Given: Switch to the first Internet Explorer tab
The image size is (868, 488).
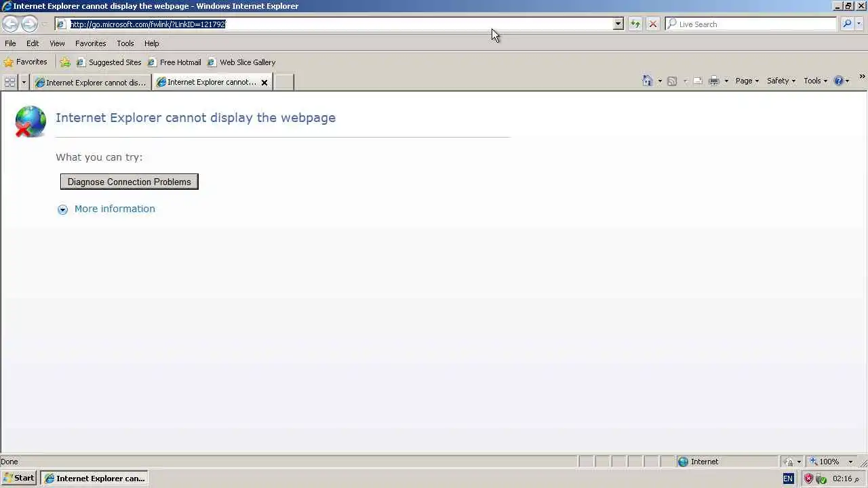Looking at the screenshot, I should 91,82.
